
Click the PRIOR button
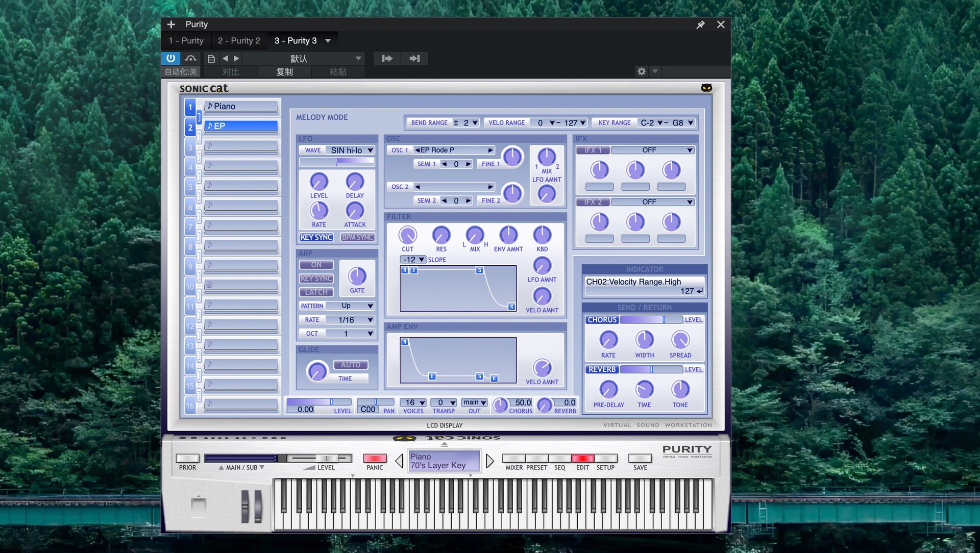pos(187,459)
